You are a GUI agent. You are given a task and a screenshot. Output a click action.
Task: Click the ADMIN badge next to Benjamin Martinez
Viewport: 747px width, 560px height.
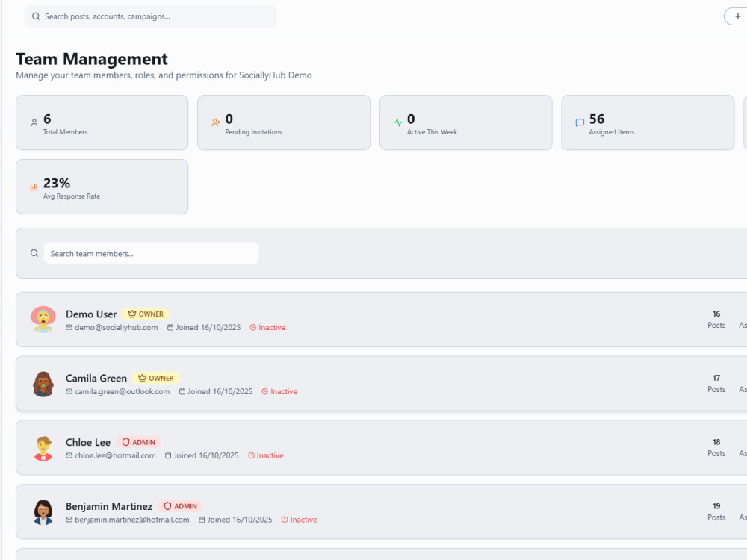181,507
